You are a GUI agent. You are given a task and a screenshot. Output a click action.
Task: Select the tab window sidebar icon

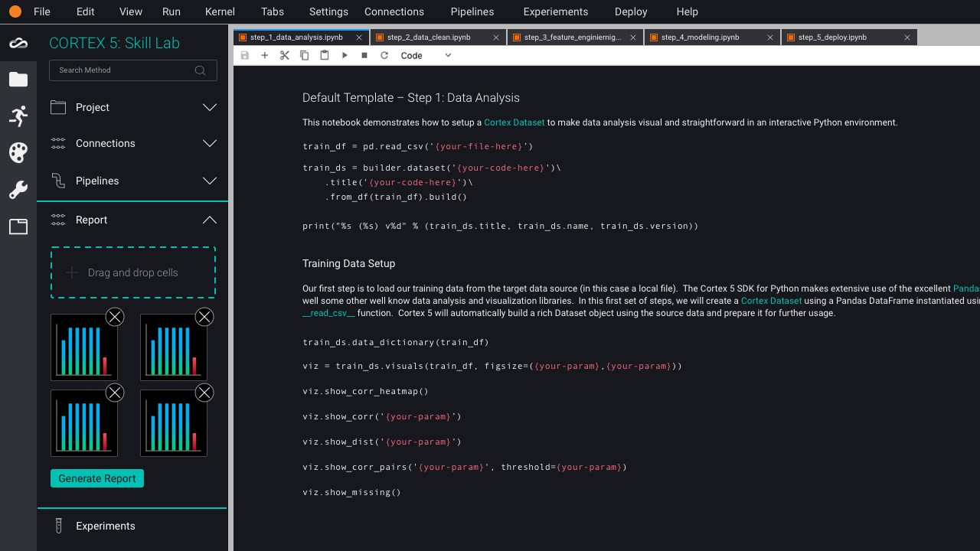tap(18, 227)
